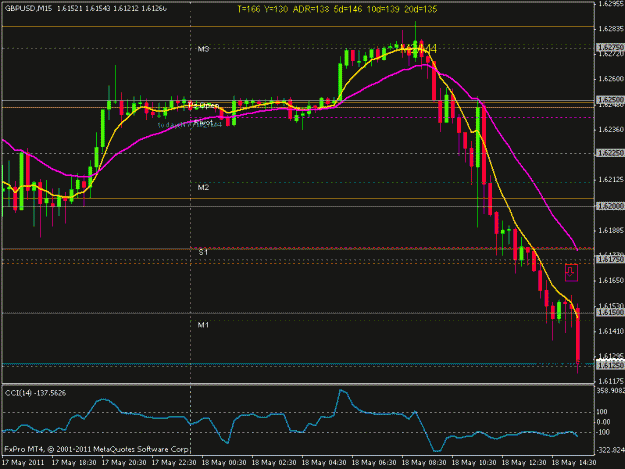Screen dimensions: 625x469
Task: Click the 1.62835 price axis label
Action: pyautogui.click(x=610, y=29)
